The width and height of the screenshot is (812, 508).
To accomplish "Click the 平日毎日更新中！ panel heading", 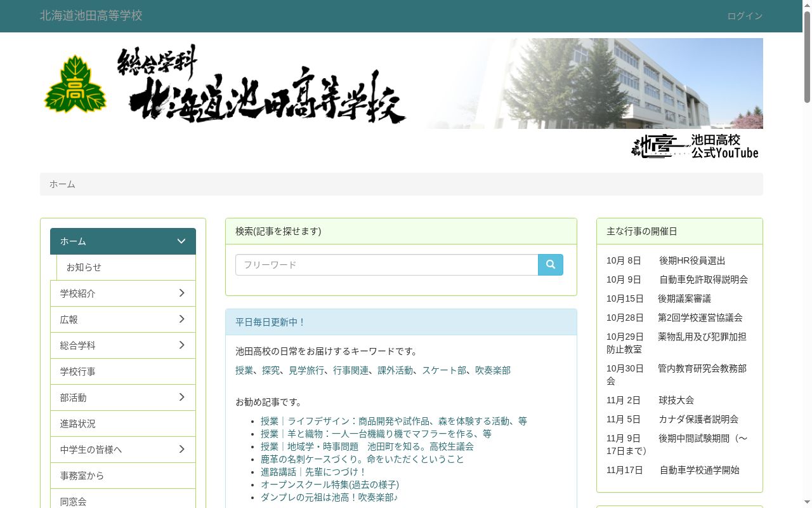I will (x=401, y=322).
